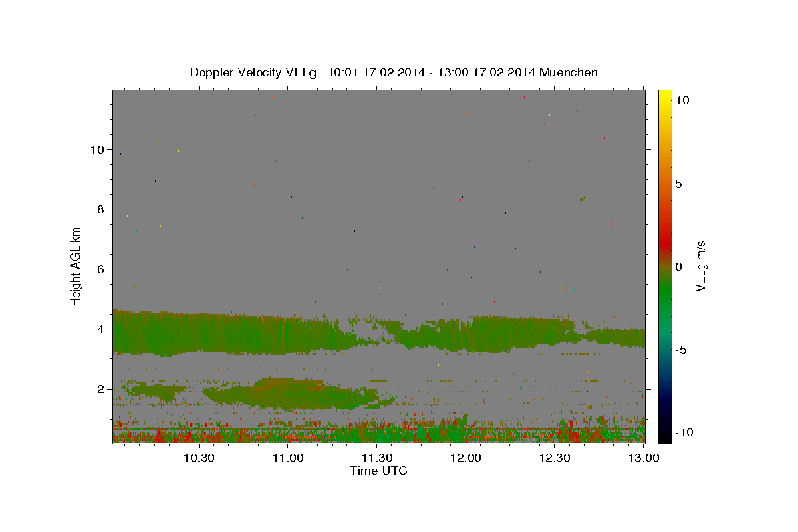Click the '12:00' time tick label
798x532 pixels.
point(466,458)
